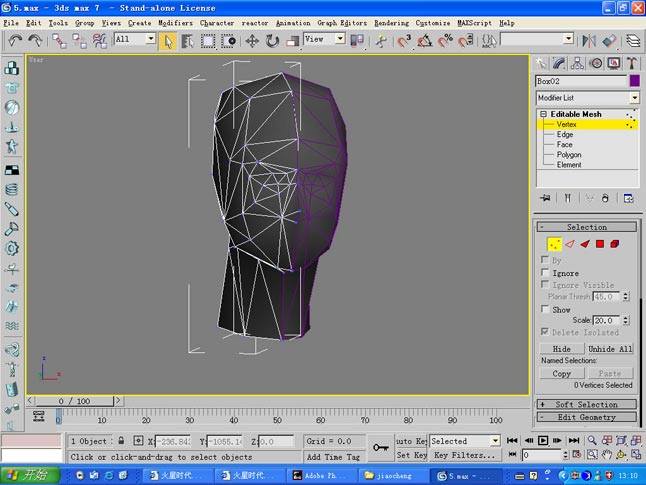Switch to the Utilities command panel tab

[x=632, y=63]
